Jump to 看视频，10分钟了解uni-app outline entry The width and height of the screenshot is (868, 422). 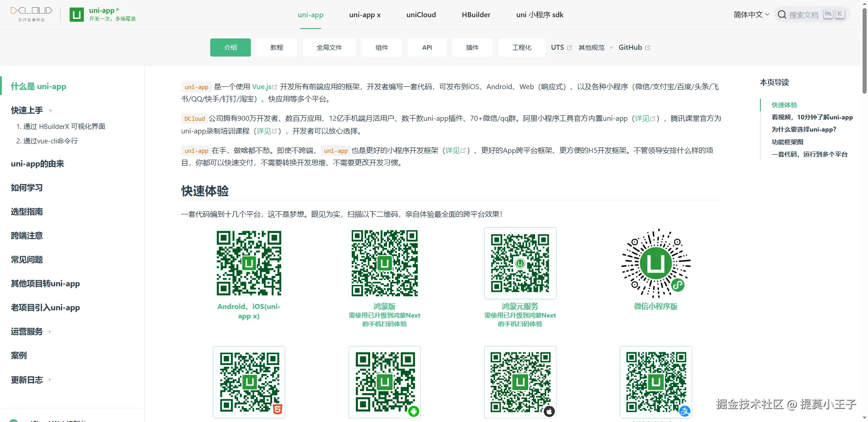(x=812, y=117)
